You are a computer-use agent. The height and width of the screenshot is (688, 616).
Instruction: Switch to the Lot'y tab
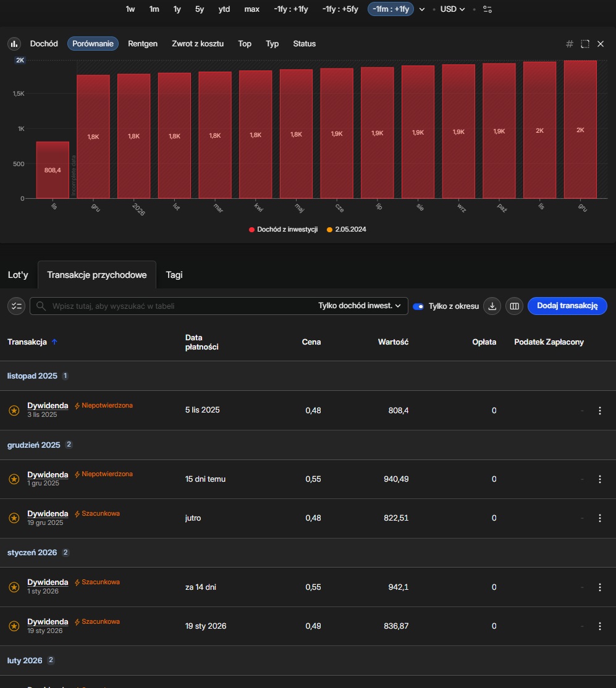[18, 275]
